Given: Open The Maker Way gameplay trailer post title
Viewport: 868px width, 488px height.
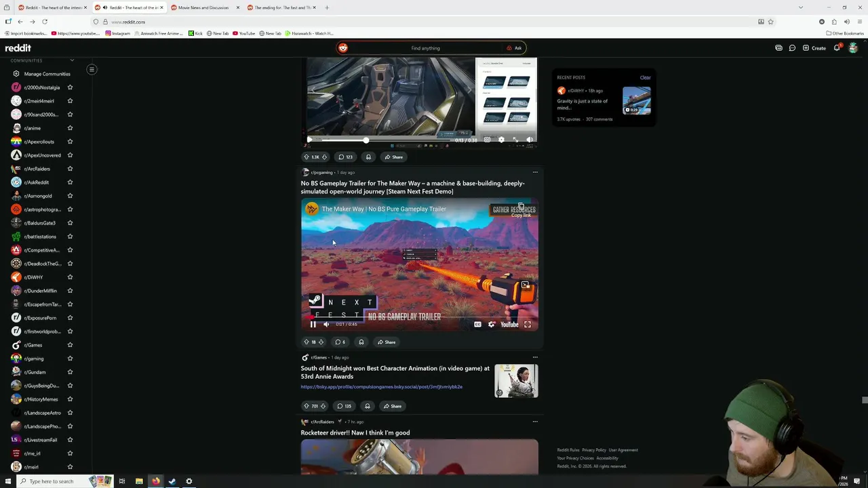Looking at the screenshot, I should (x=412, y=187).
